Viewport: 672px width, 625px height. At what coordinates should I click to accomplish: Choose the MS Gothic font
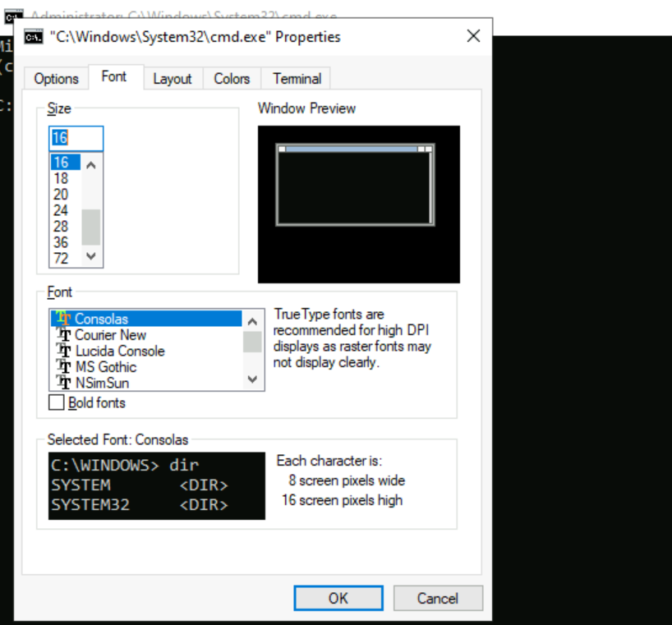click(x=146, y=366)
